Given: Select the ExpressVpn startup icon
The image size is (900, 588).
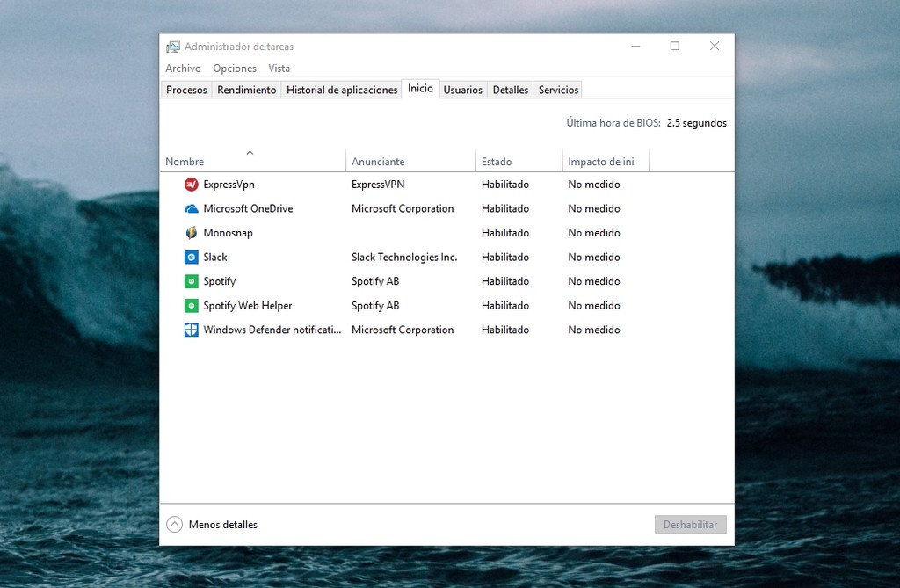Looking at the screenshot, I should coord(191,185).
